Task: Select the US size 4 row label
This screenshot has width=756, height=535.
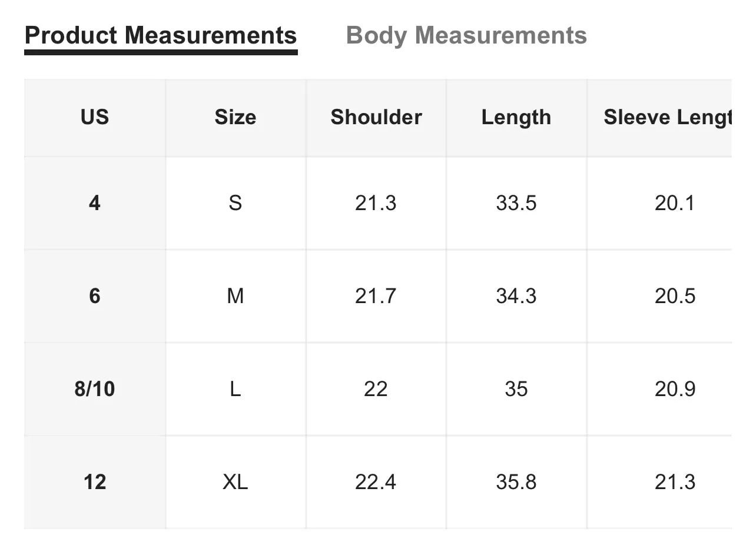Action: click(x=95, y=203)
